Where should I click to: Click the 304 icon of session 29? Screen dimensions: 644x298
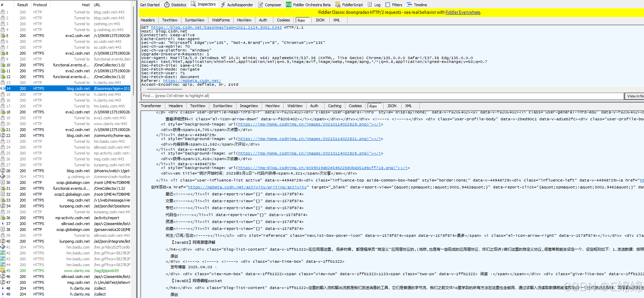tap(3, 177)
